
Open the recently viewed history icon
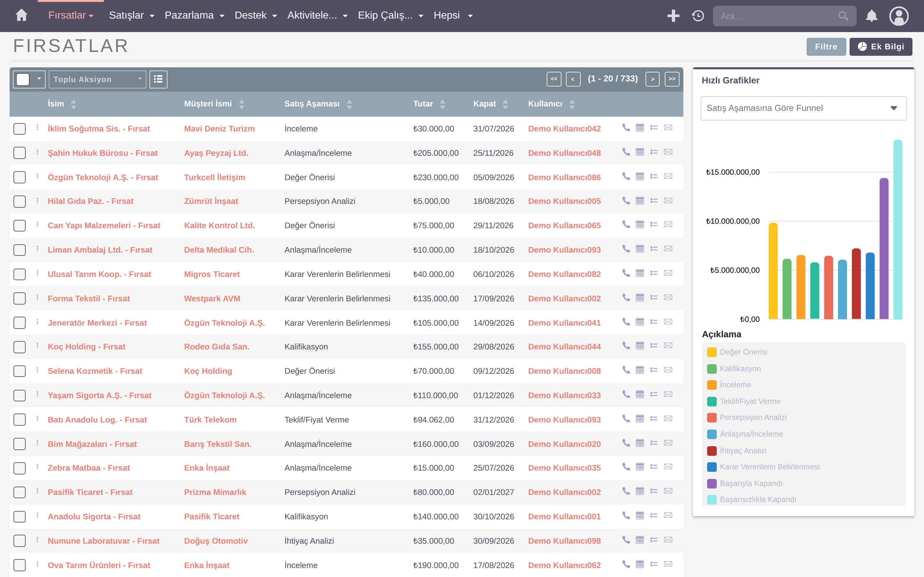tap(698, 16)
